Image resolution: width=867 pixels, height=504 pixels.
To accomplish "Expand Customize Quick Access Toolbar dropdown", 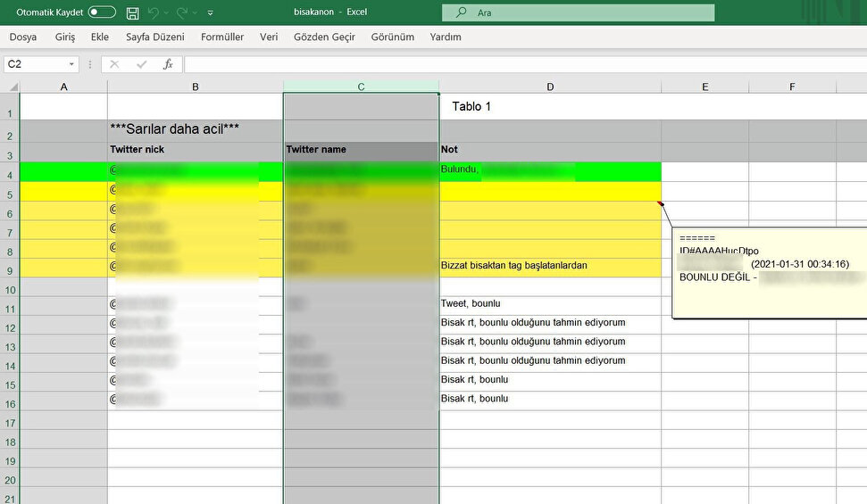I will (x=210, y=13).
